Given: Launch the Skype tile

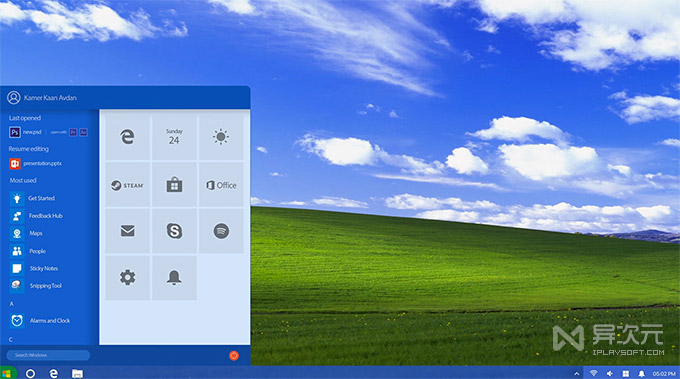Looking at the screenshot, I should 174,231.
